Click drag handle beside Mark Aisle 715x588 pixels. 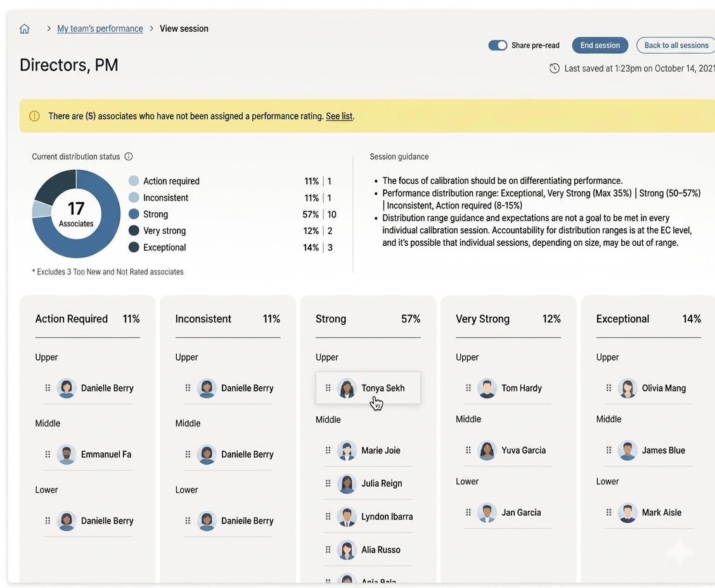609,513
